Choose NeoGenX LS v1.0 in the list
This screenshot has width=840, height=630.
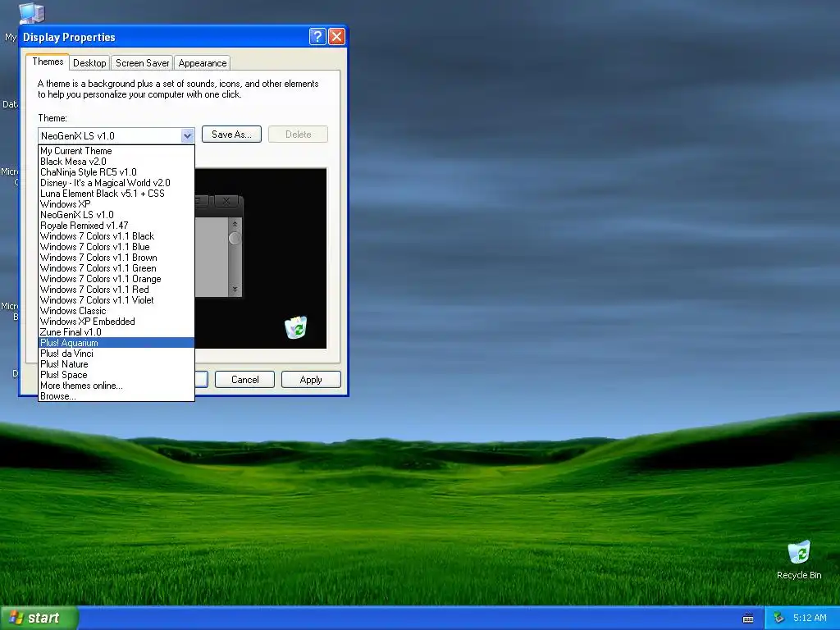tap(116, 215)
